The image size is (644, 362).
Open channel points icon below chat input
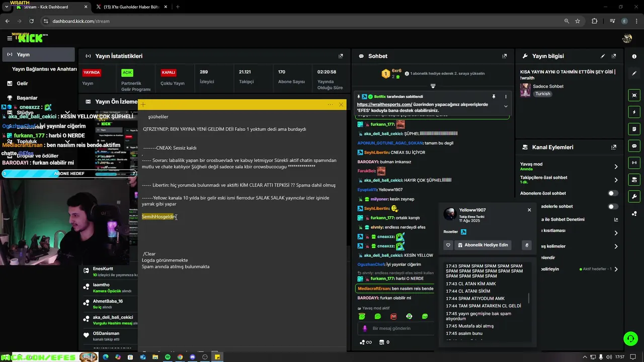tap(366, 342)
